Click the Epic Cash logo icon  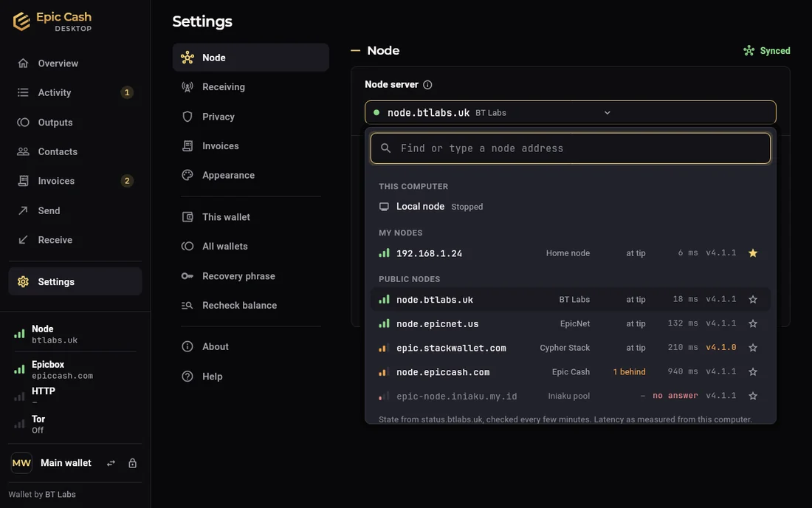pyautogui.click(x=21, y=21)
